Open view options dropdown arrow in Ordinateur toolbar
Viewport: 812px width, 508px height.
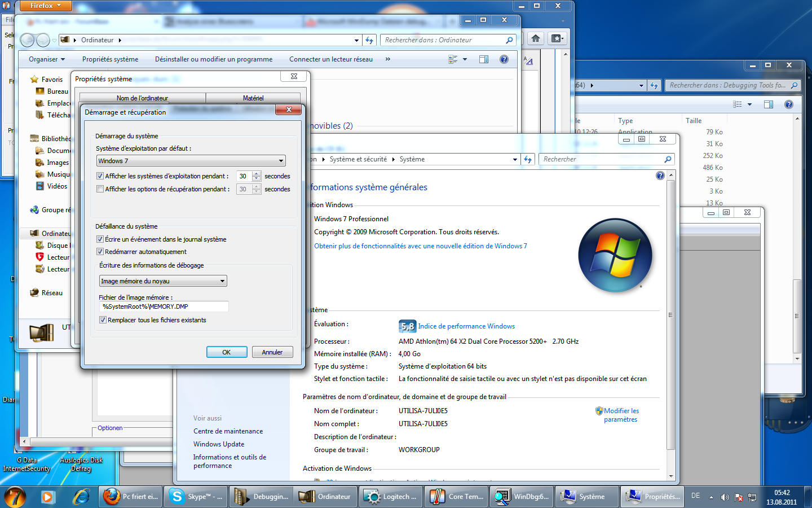[x=465, y=59]
